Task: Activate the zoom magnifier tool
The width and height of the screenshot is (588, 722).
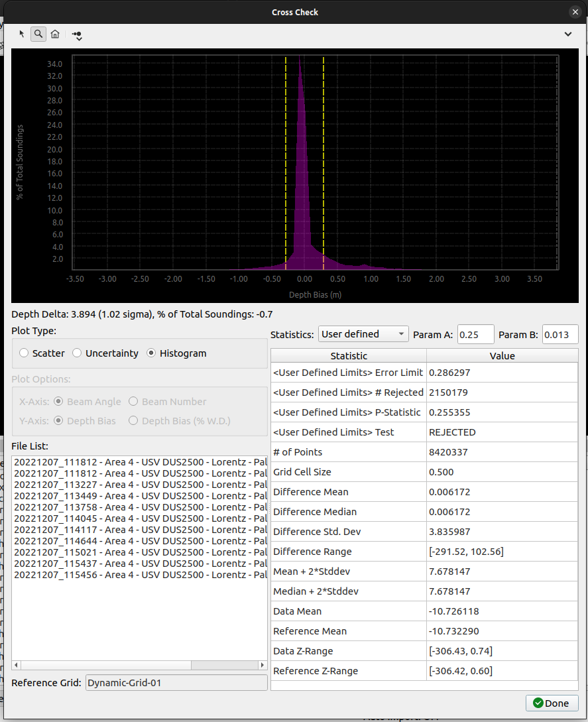Action: (38, 34)
